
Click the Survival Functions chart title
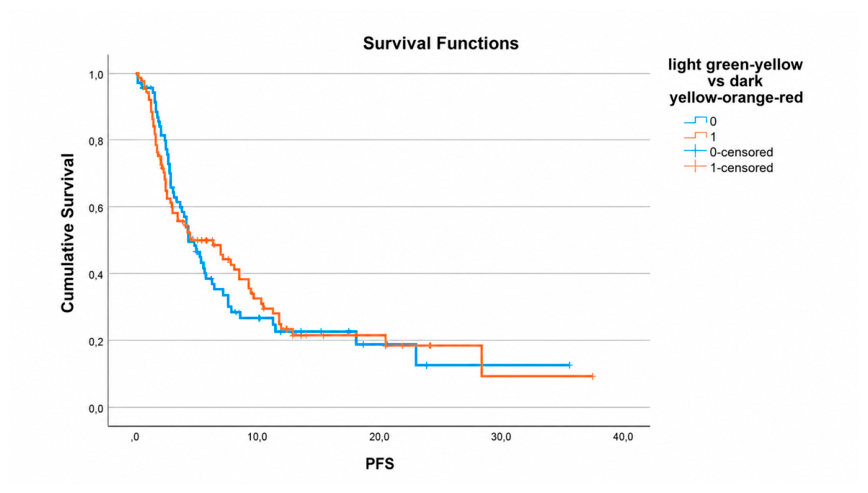(x=441, y=43)
